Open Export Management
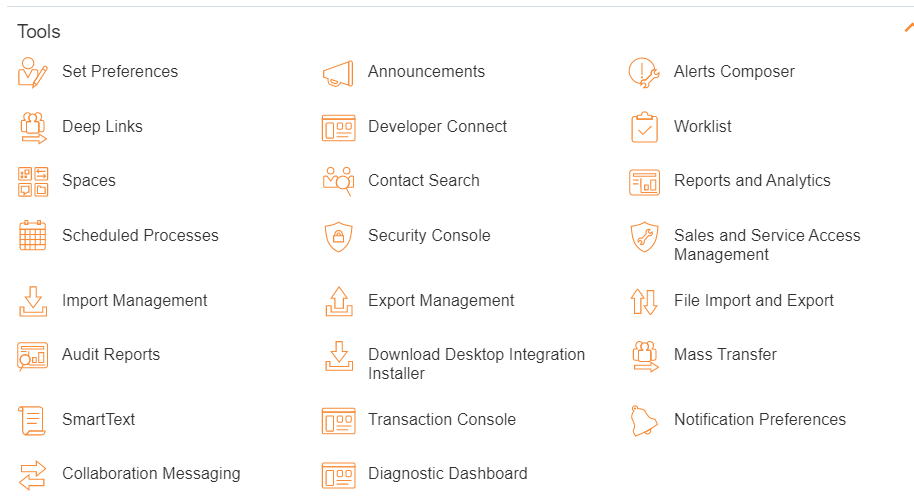Screen dimensions: 914x504 [441, 301]
